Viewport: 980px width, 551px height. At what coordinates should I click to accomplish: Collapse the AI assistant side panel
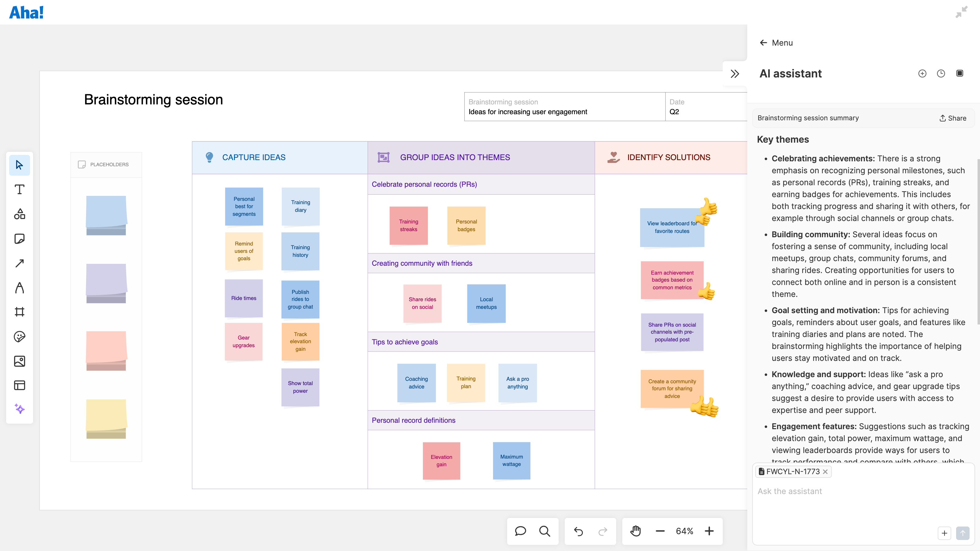click(735, 74)
